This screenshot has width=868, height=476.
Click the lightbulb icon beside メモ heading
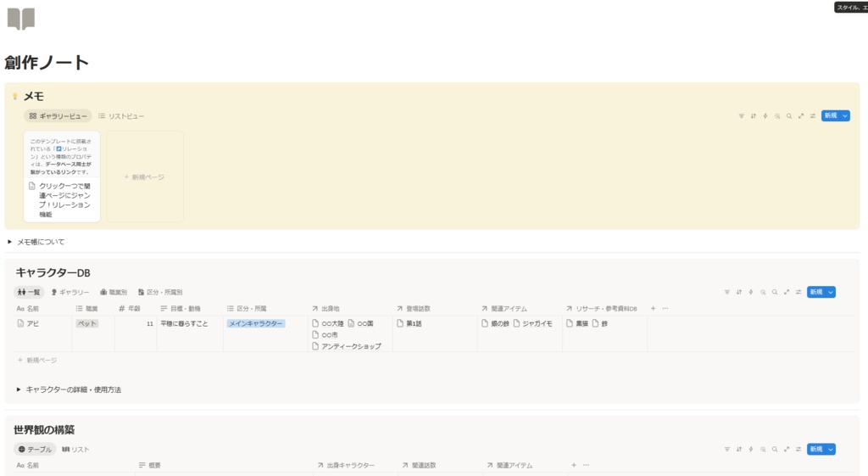coord(15,97)
